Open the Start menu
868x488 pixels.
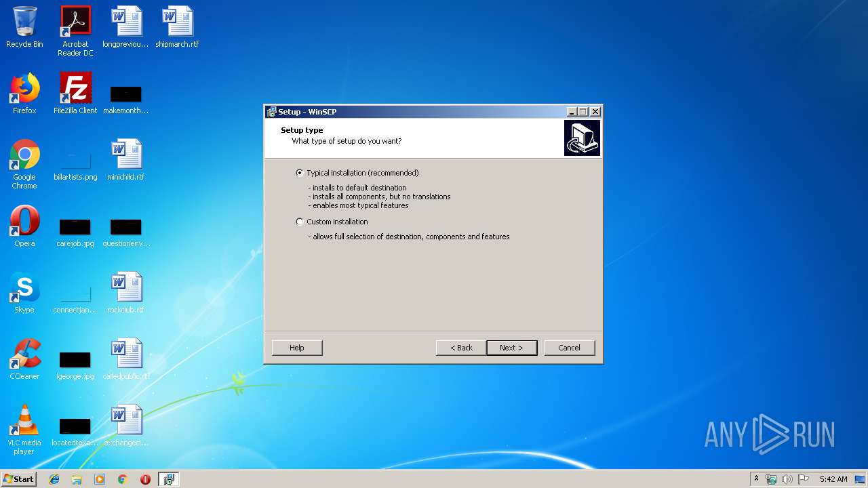(x=18, y=479)
